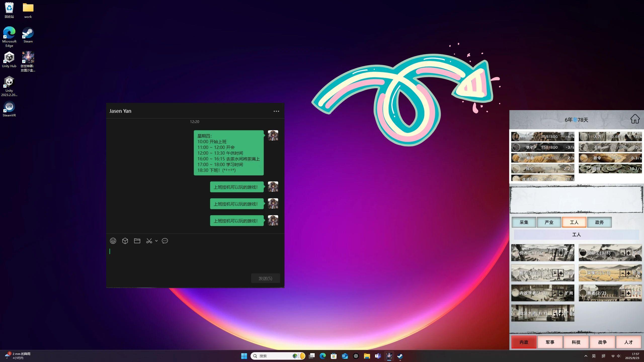Increase 伐木工 workers with plus button
644x362 pixels.
click(561, 253)
